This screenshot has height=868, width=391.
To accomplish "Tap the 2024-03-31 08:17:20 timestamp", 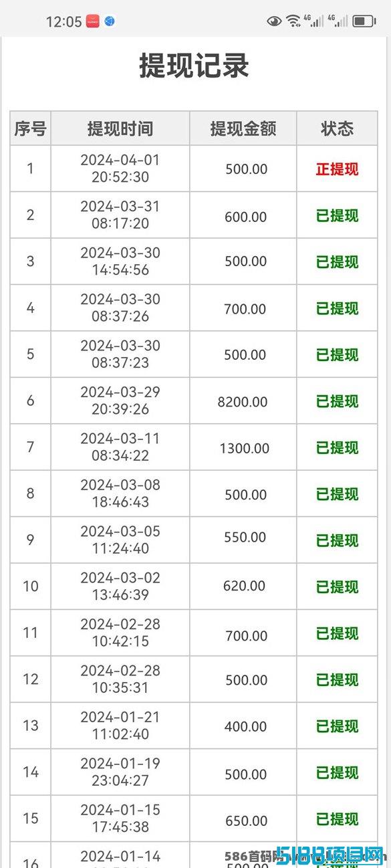I will click(x=120, y=215).
